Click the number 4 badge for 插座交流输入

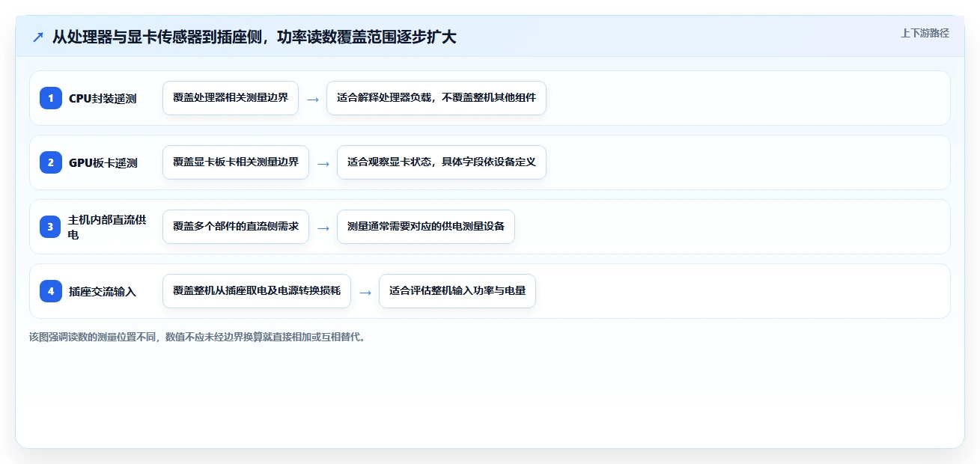point(51,291)
